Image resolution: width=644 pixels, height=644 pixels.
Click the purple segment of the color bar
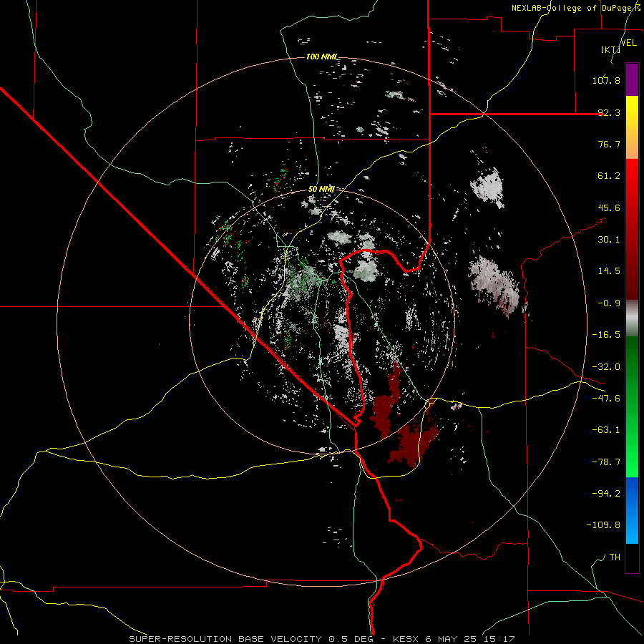point(632,79)
